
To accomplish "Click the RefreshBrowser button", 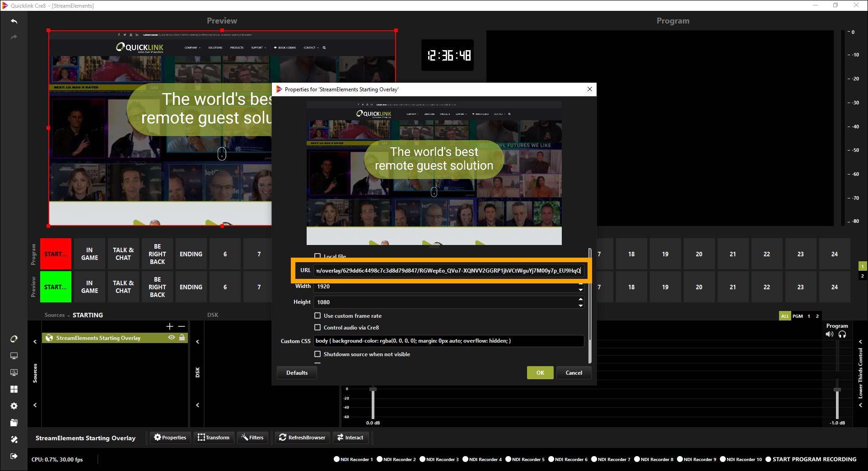I will (302, 438).
